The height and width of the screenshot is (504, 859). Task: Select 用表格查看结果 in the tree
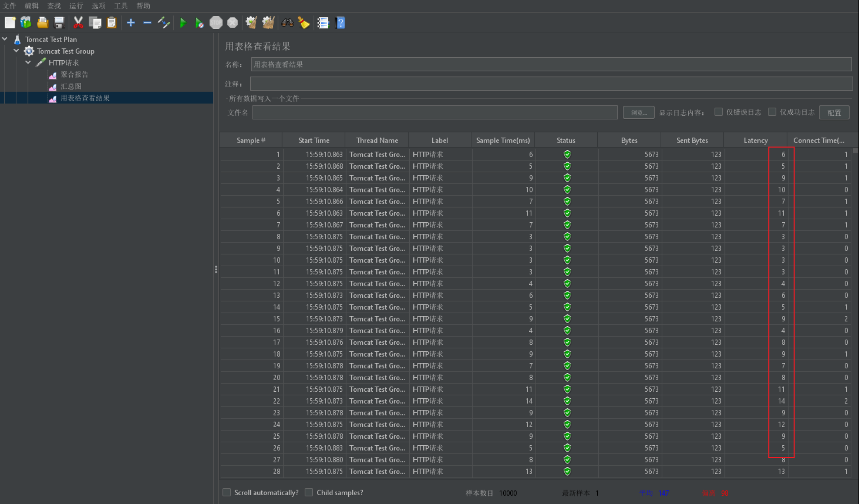coord(85,98)
